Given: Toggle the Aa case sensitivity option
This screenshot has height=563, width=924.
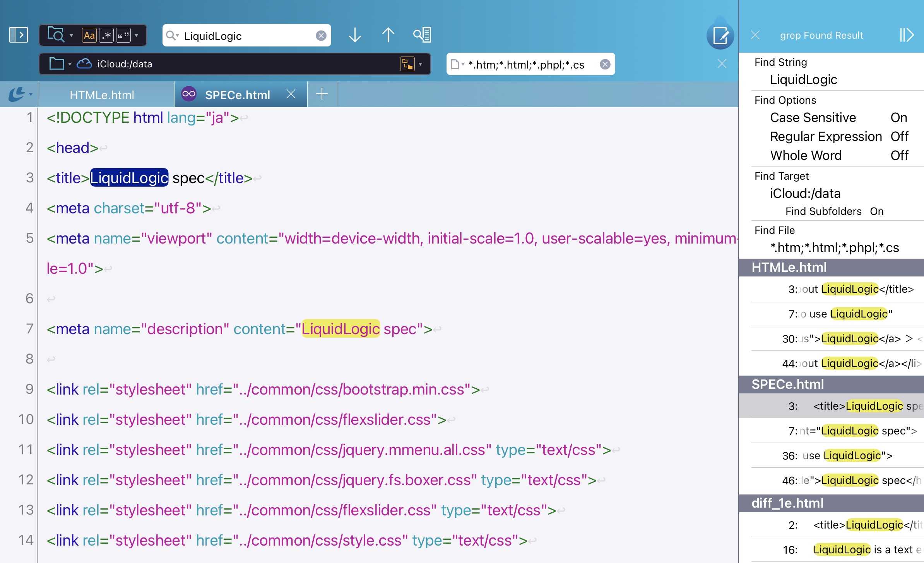Looking at the screenshot, I should [x=90, y=35].
